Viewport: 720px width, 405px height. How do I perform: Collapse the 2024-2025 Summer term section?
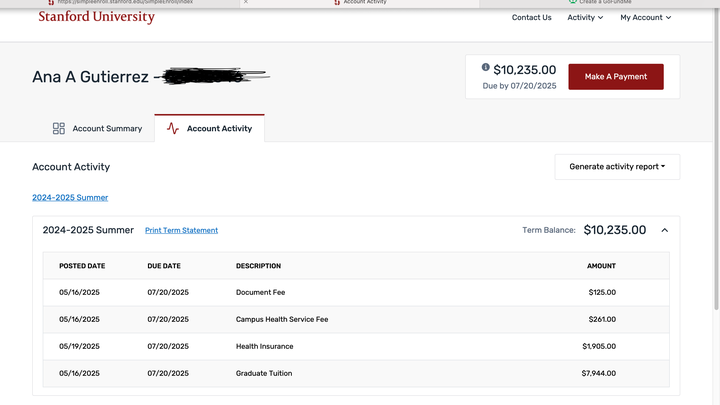click(664, 230)
